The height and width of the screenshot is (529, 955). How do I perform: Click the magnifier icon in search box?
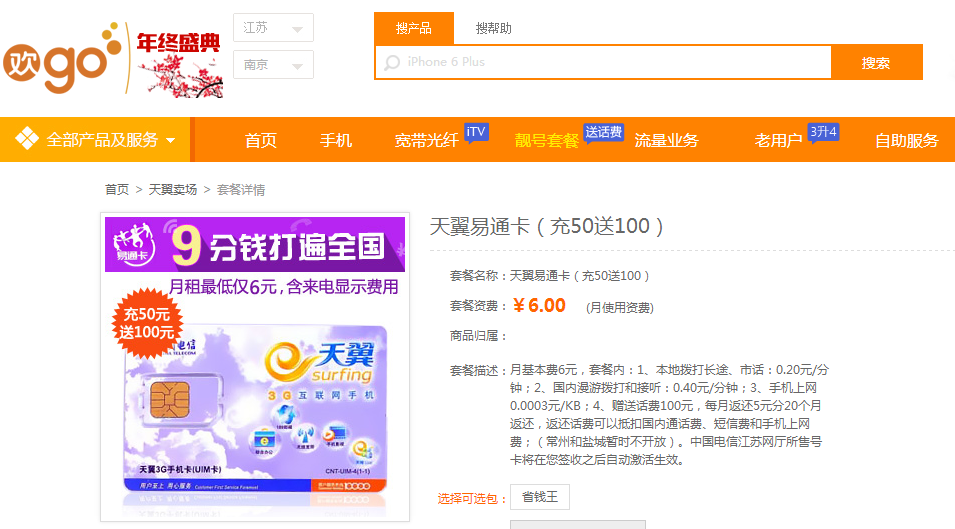(x=392, y=62)
